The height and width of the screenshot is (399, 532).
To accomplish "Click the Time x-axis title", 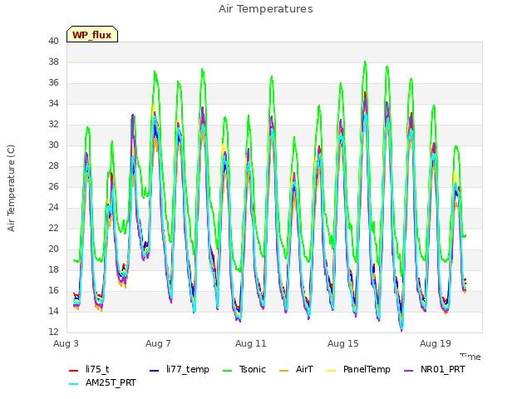I will 470,357.
